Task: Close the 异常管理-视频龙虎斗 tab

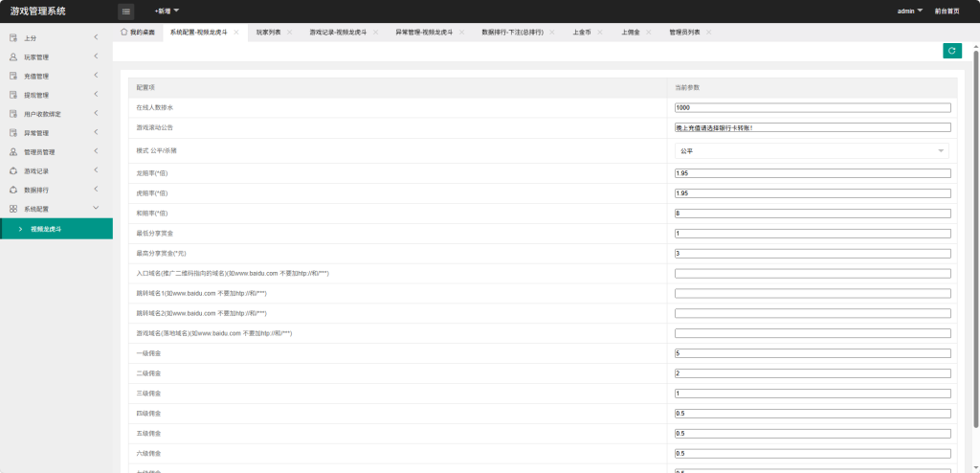Action: pyautogui.click(x=462, y=32)
